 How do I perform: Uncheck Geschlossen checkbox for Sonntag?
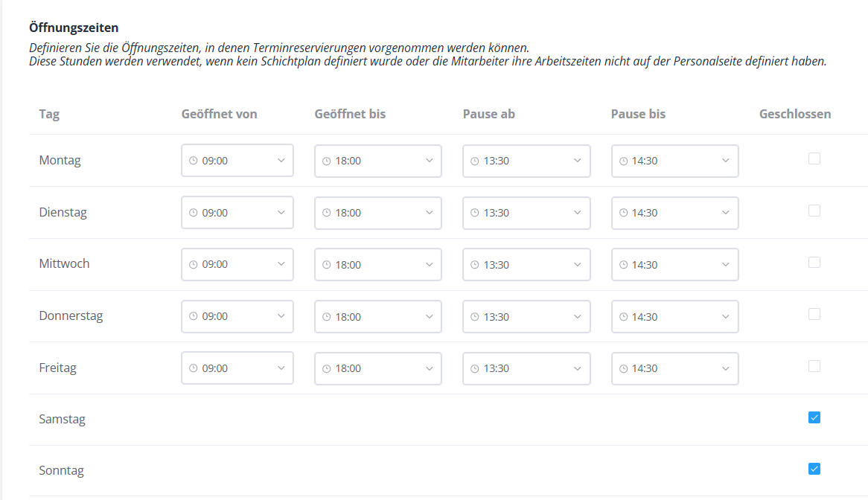[x=814, y=469]
